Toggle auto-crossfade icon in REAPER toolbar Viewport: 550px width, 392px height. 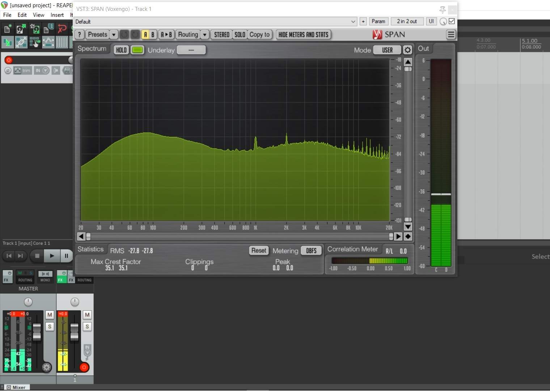7,42
